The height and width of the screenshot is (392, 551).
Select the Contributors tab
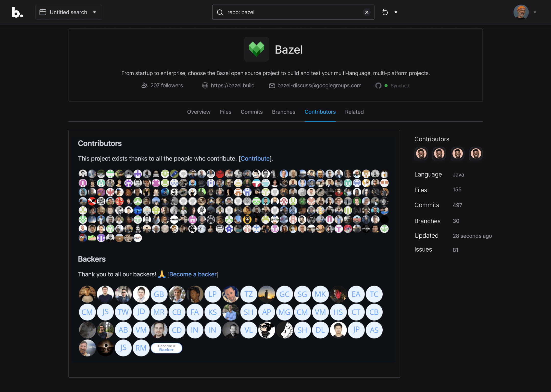tap(320, 112)
